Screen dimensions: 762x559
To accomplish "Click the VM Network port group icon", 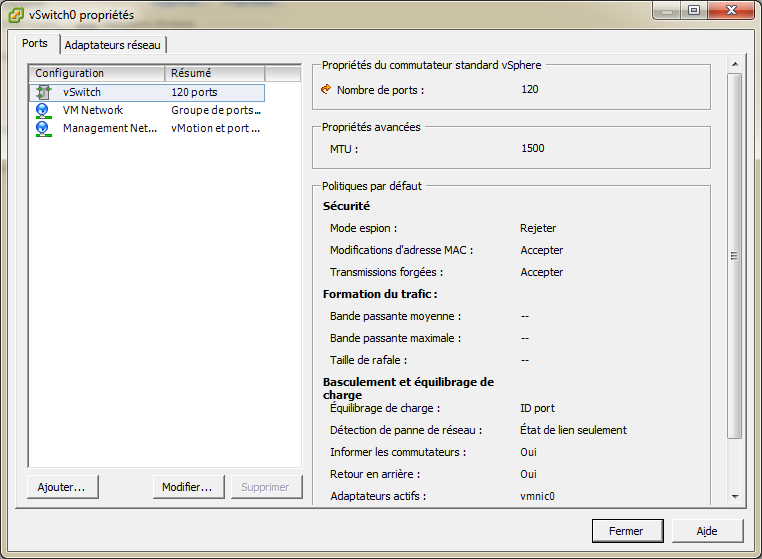I will (x=43, y=111).
